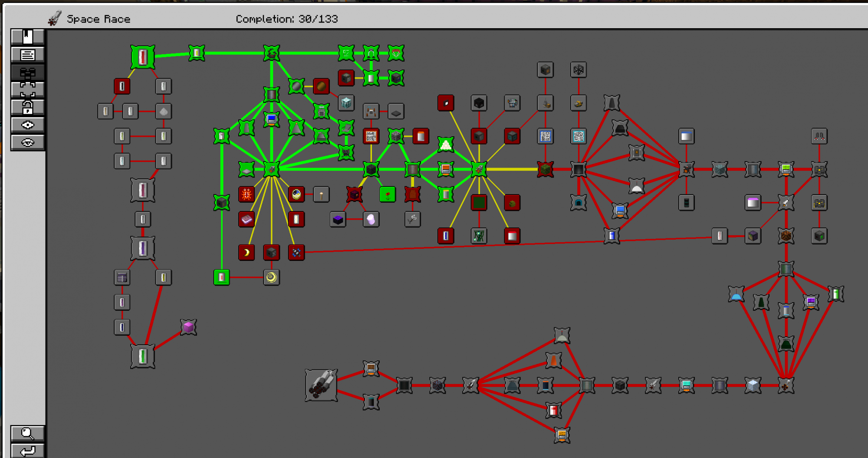Open the quest description text panel

[27, 55]
